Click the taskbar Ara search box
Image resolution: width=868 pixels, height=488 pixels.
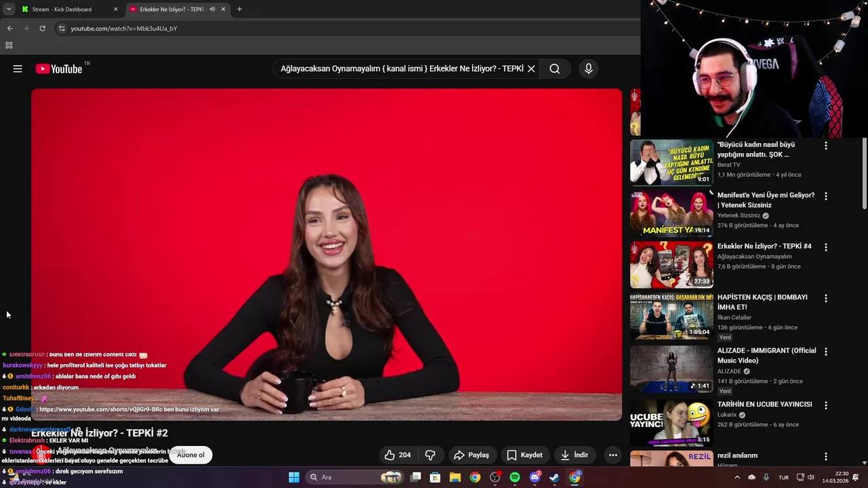(356, 477)
